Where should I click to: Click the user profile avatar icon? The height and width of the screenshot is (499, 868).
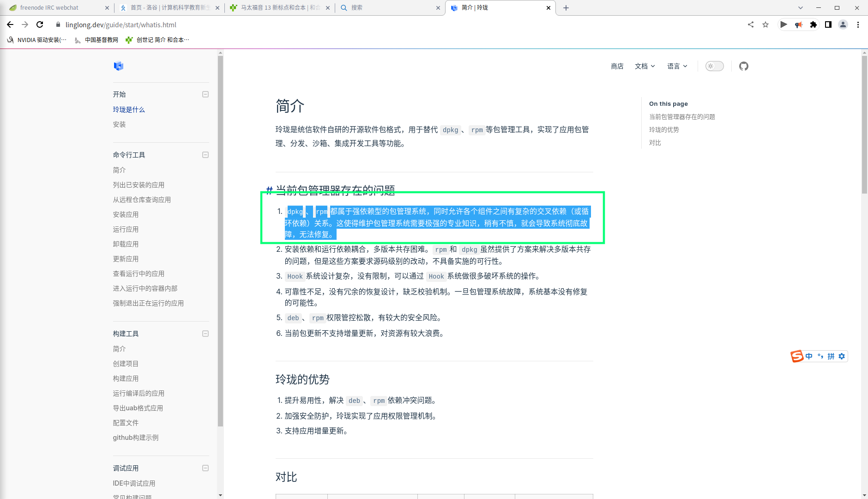[843, 24]
